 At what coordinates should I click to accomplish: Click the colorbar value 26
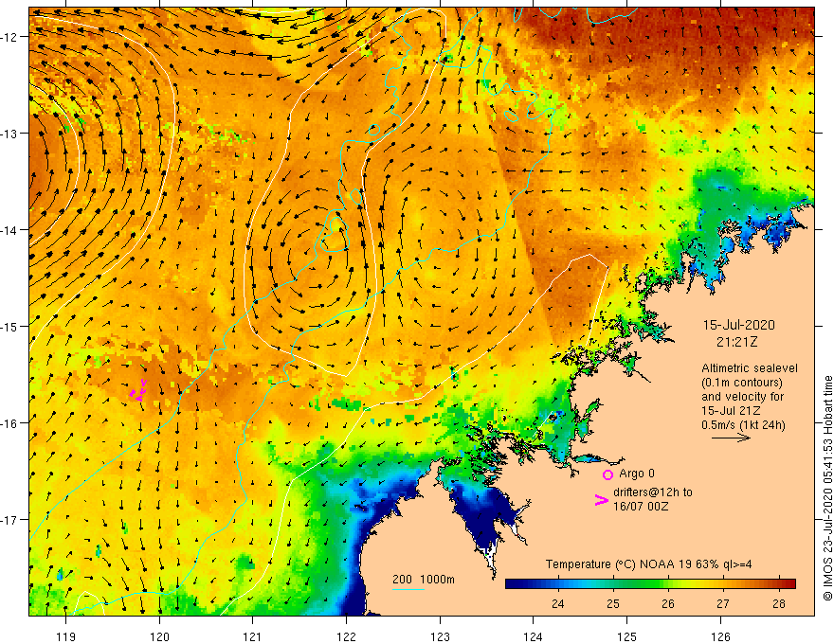[x=668, y=604]
